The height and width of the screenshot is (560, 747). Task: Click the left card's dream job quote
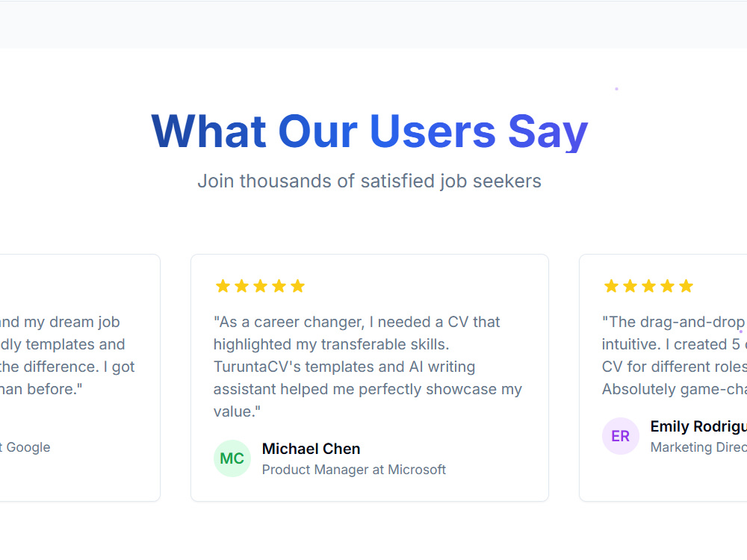point(67,355)
